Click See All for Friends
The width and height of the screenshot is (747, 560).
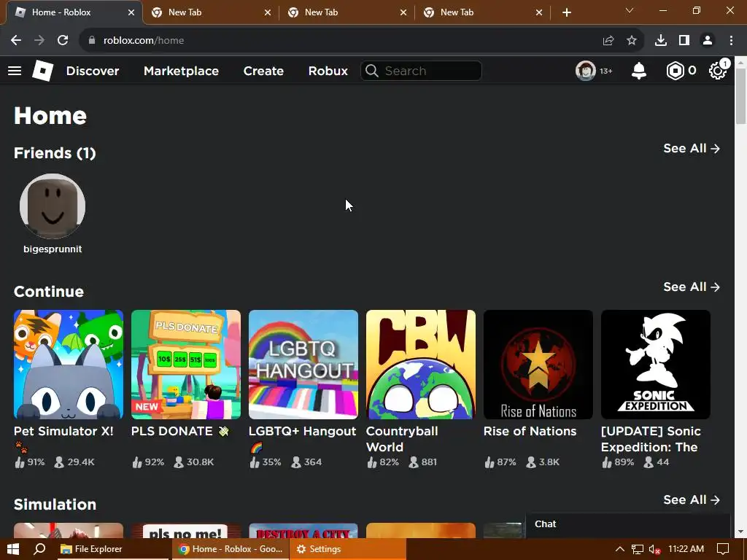692,149
